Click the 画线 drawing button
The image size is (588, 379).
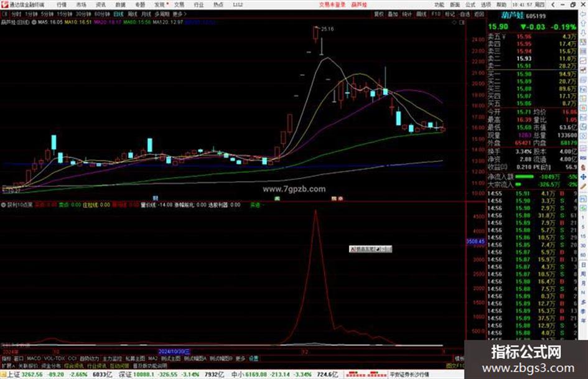pos(421,14)
